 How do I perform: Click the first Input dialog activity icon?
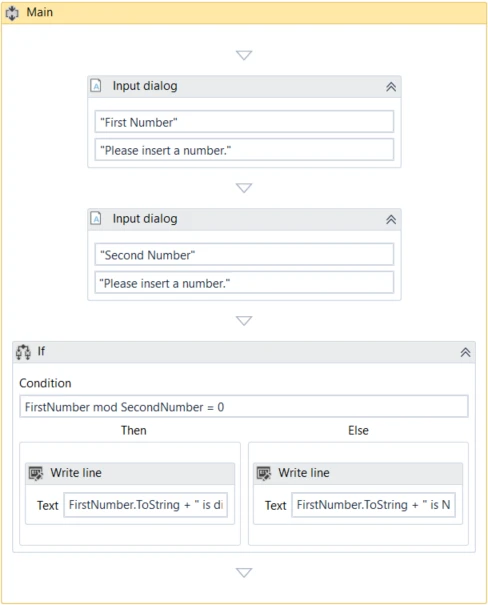(96, 86)
